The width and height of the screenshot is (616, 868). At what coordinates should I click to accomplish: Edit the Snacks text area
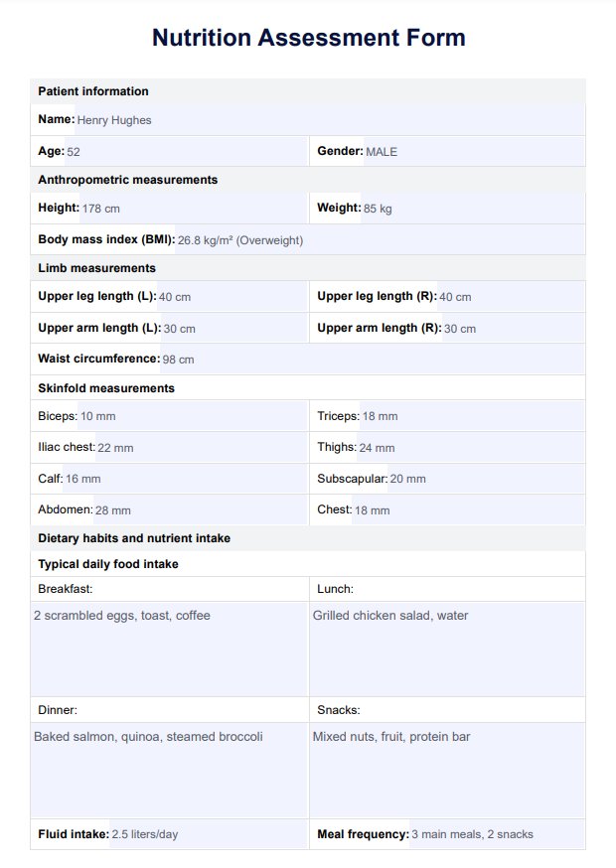[x=447, y=770]
